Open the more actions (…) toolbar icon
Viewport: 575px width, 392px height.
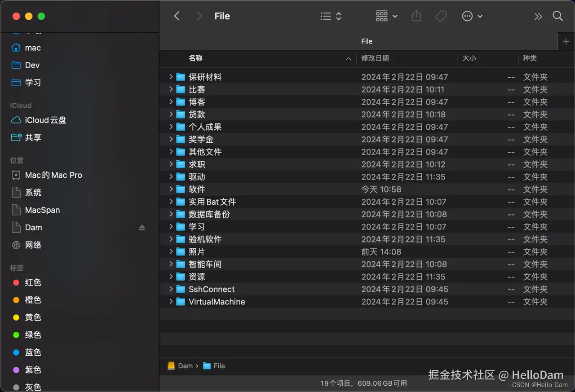(468, 16)
